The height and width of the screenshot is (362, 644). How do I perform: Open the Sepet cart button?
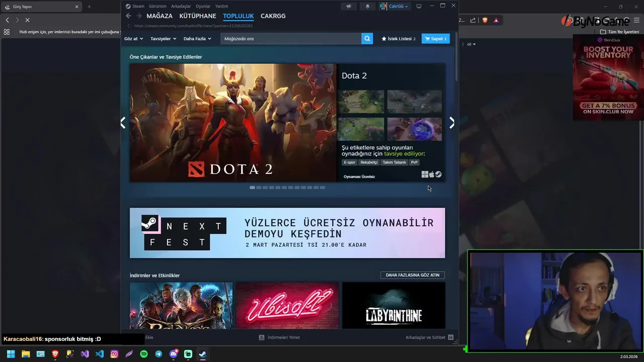pyautogui.click(x=436, y=39)
